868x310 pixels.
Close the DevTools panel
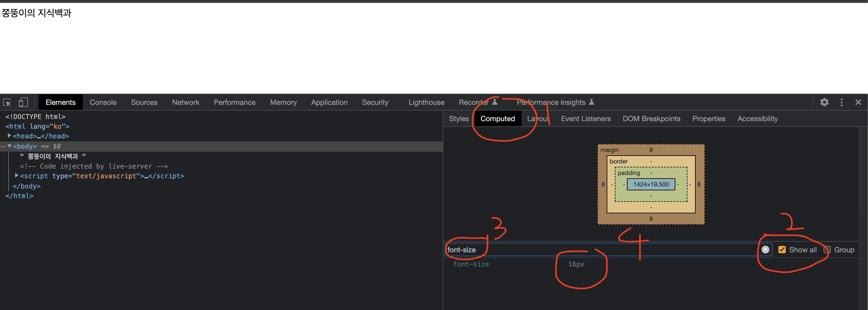858,102
